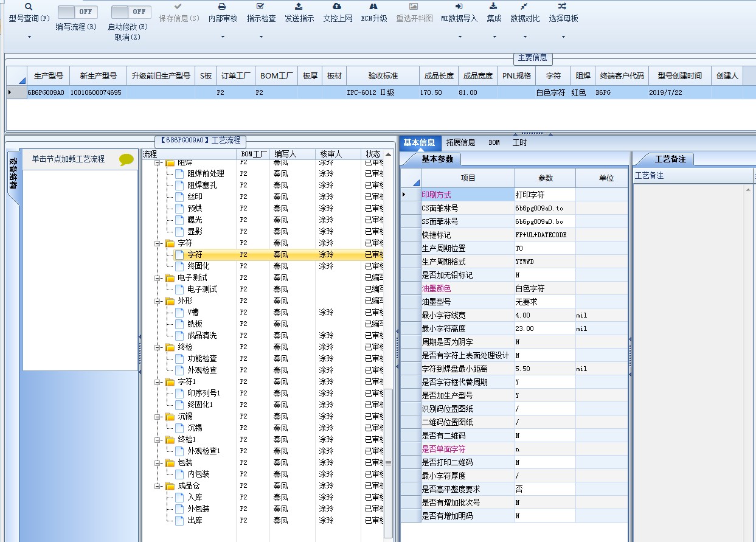Click 10010600074695 in 新生产型号 column
Viewport: 756px width, 542px height.
pyautogui.click(x=99, y=92)
